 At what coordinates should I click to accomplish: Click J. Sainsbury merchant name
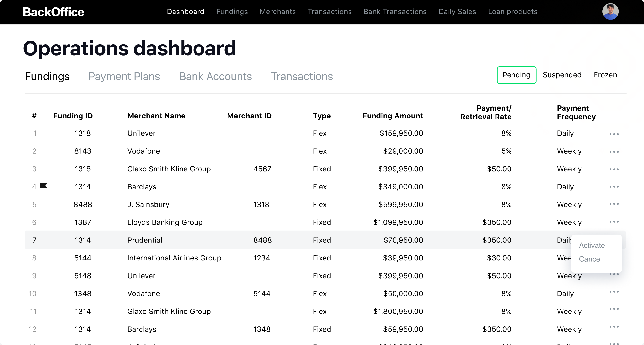tap(148, 204)
